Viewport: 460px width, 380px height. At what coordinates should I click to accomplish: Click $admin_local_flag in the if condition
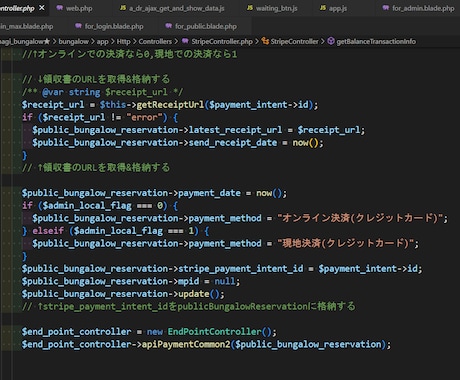pyautogui.click(x=87, y=206)
